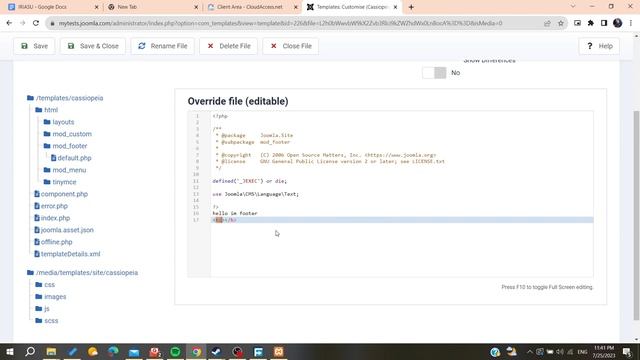
Task: Open Chrome profile avatar
Action: pyautogui.click(x=618, y=23)
